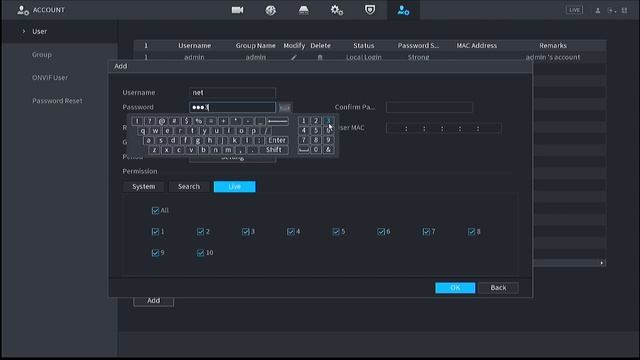The height and width of the screenshot is (360, 640).
Task: Open the Security shield icon in top bar
Action: pyautogui.click(x=370, y=10)
